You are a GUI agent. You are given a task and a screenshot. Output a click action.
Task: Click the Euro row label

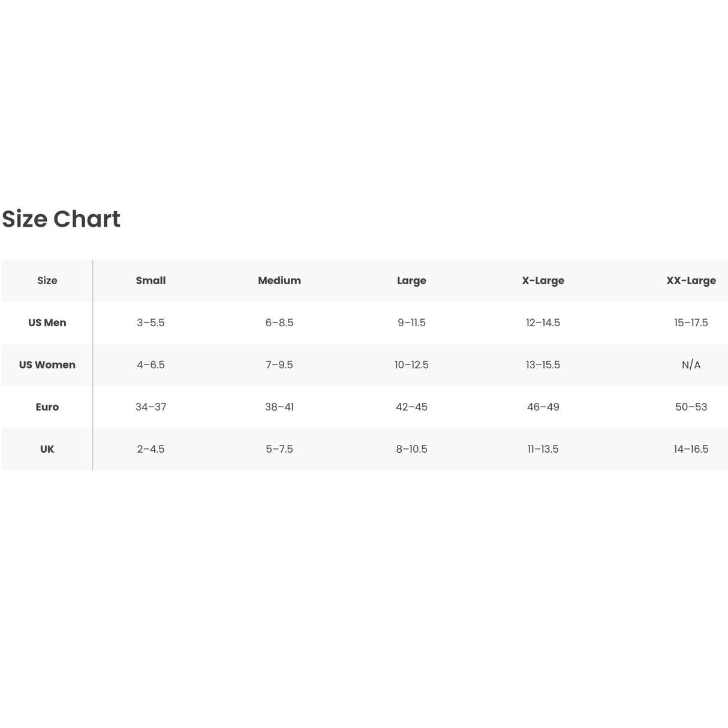pos(47,407)
